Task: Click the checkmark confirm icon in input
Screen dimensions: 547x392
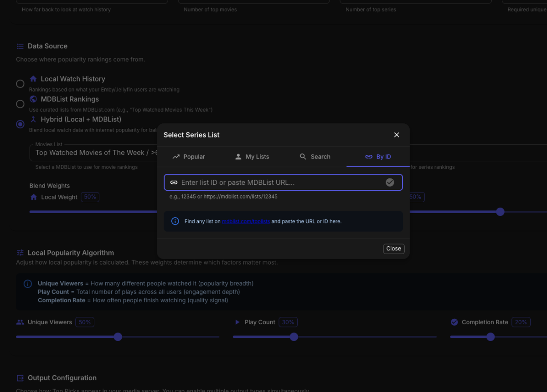Action: click(x=390, y=183)
